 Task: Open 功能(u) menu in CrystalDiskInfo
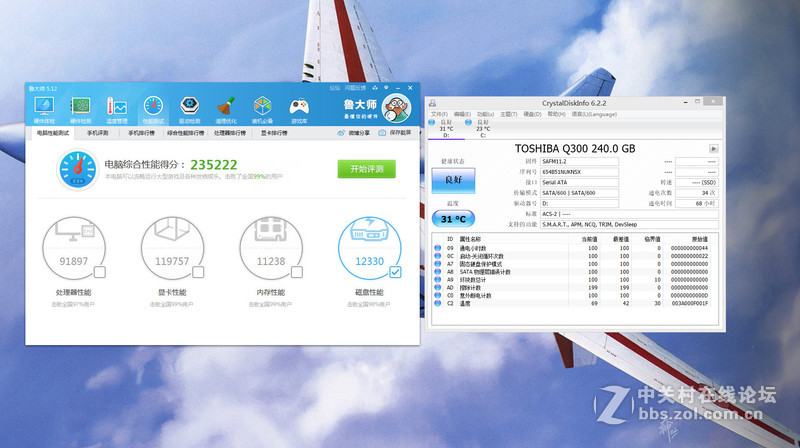coord(486,114)
